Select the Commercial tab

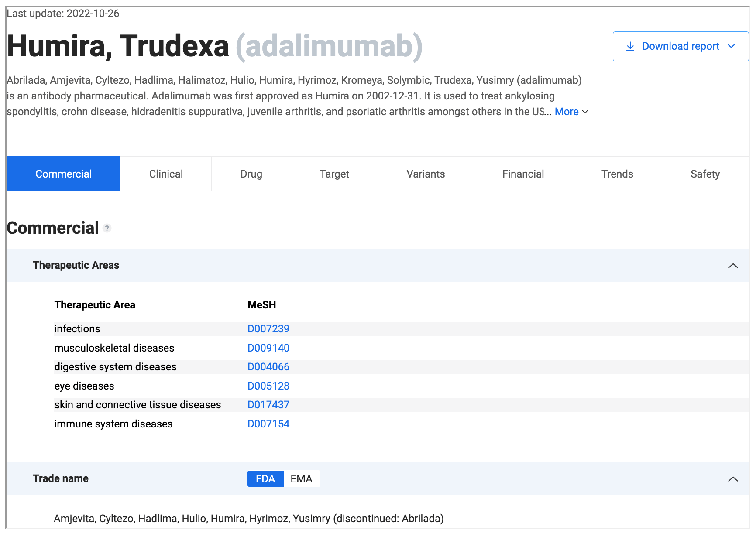pyautogui.click(x=63, y=174)
